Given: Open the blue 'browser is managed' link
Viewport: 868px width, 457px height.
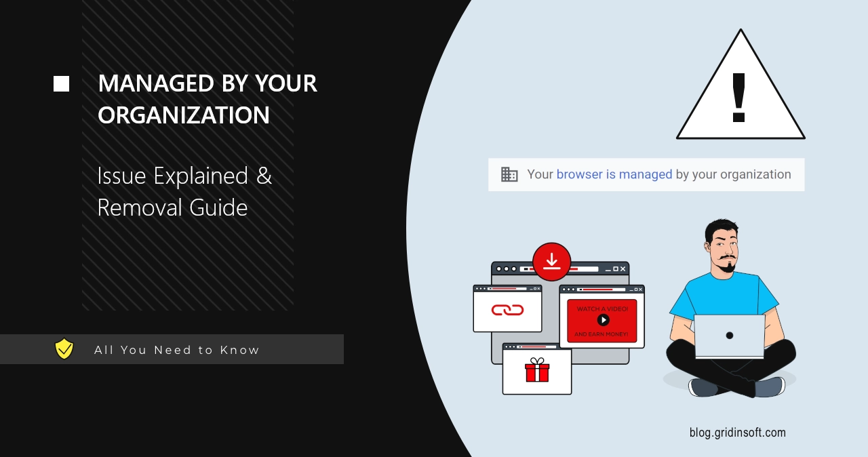Looking at the screenshot, I should coord(614,174).
